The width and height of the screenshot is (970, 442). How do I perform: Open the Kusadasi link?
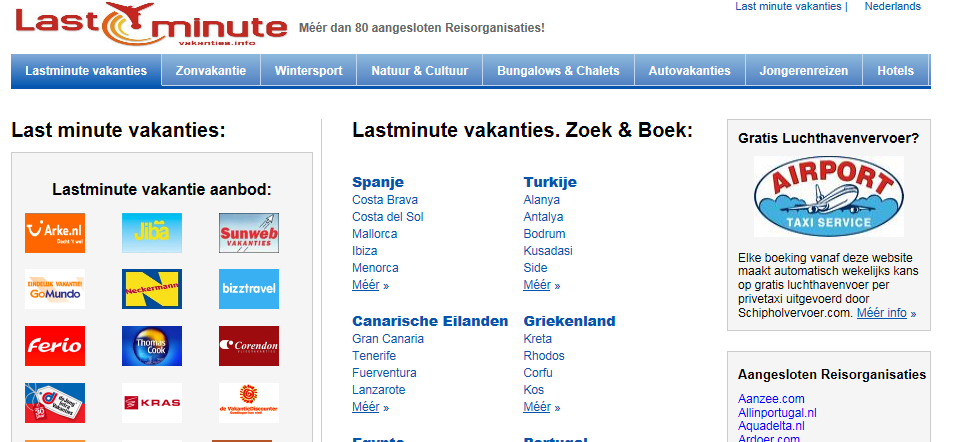coord(548,251)
